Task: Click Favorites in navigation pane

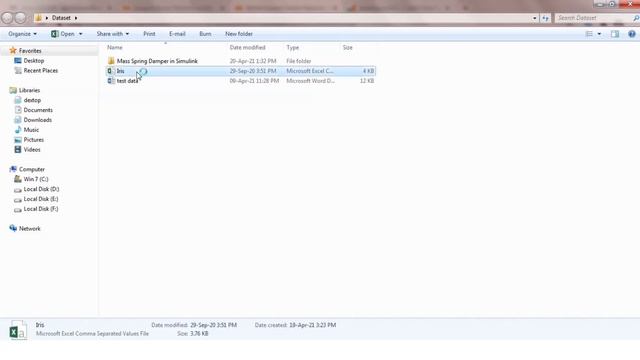Action: [30, 51]
